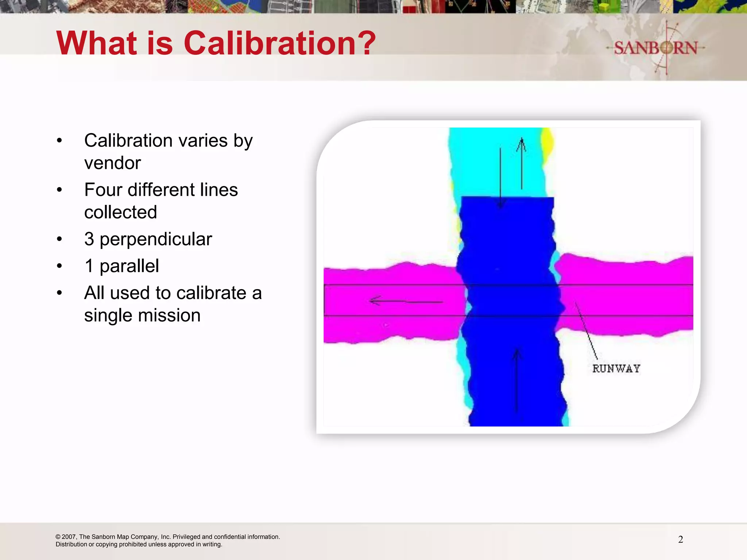
Task: Click the slide title 'What is Calibration?'
Action: [216, 43]
